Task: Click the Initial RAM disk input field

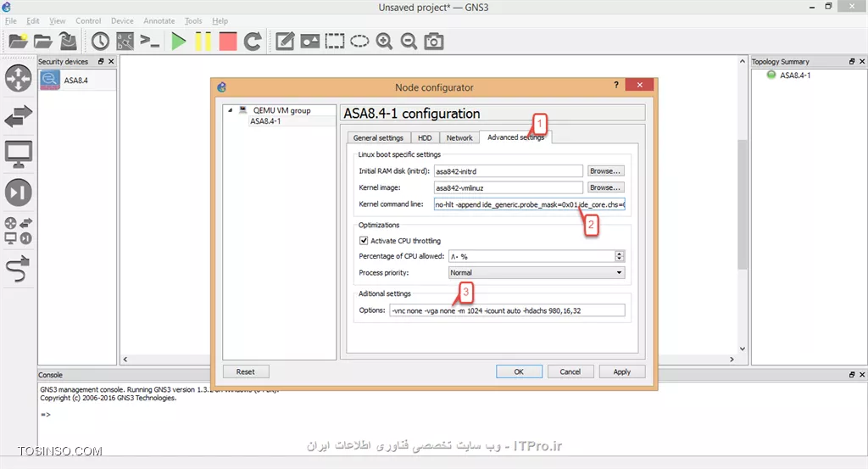Action: click(508, 171)
